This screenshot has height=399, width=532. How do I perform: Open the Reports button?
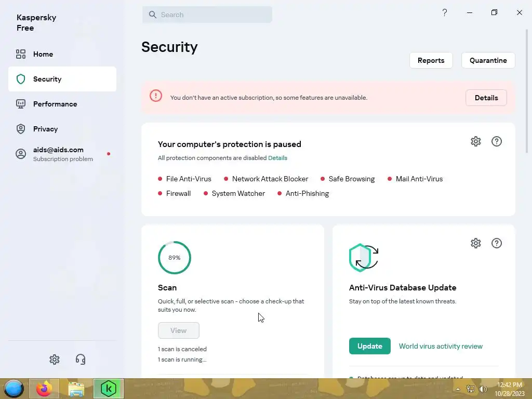click(x=431, y=60)
